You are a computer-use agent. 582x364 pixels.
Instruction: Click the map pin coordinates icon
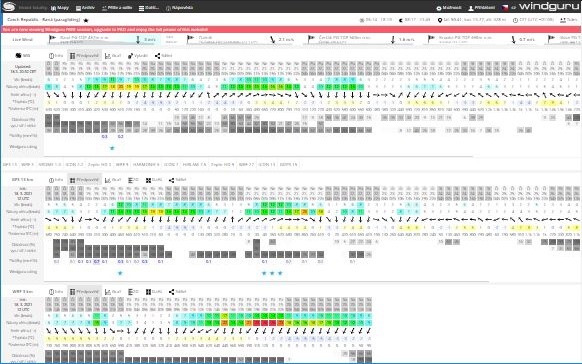(439, 20)
